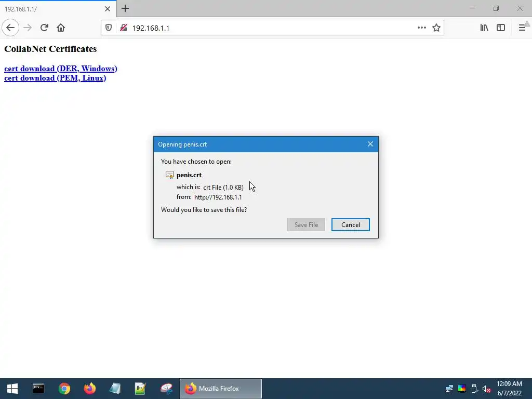The height and width of the screenshot is (399, 532).
Task: Launch Google Chrome from the taskbar
Action: [x=64, y=389]
